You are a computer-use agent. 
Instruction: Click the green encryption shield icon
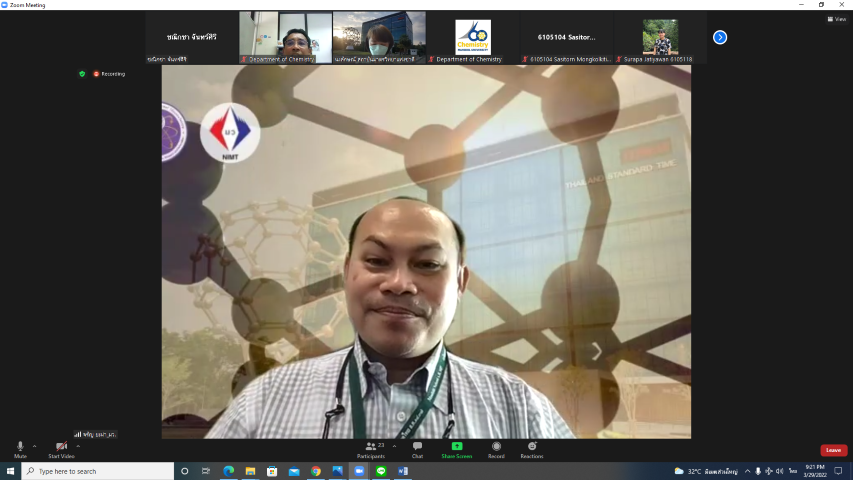pyautogui.click(x=82, y=73)
